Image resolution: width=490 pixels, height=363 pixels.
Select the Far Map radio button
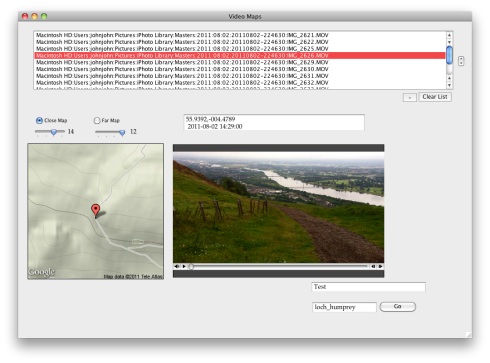[97, 120]
